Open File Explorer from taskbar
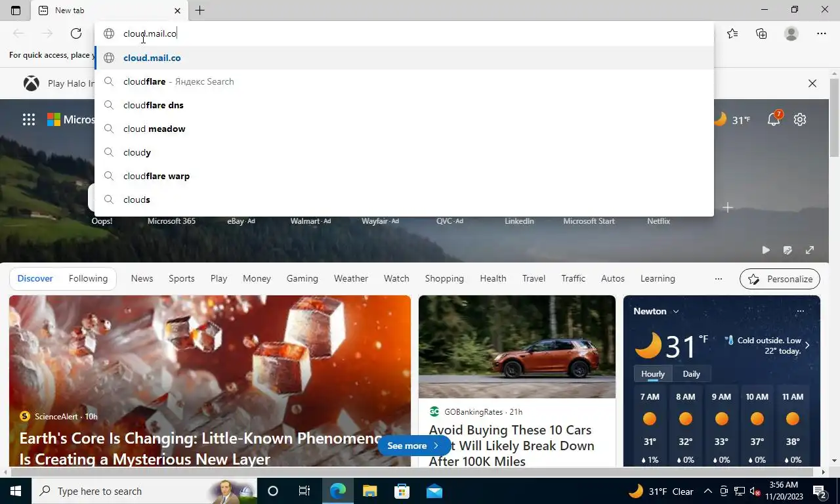 click(370, 491)
